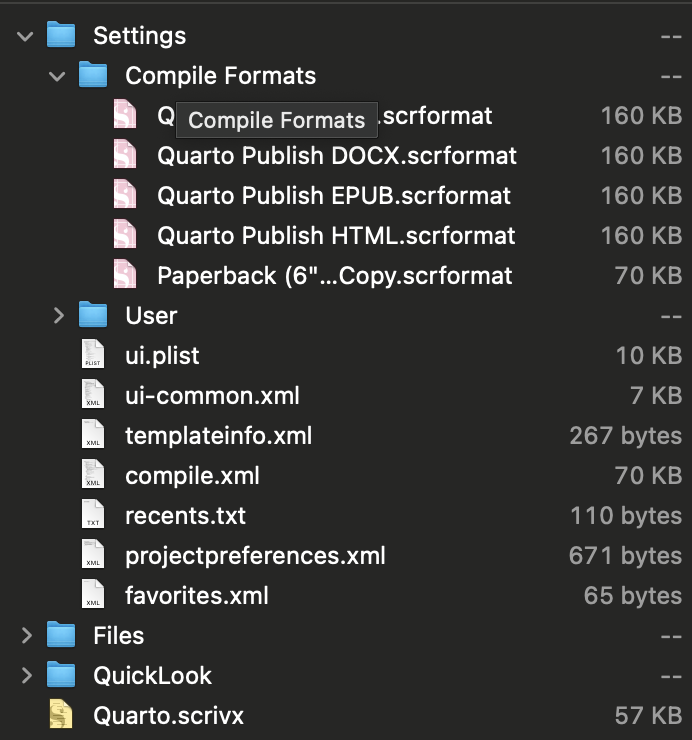692x740 pixels.
Task: Select the projectpreferences.xml file name
Action: [x=255, y=555]
